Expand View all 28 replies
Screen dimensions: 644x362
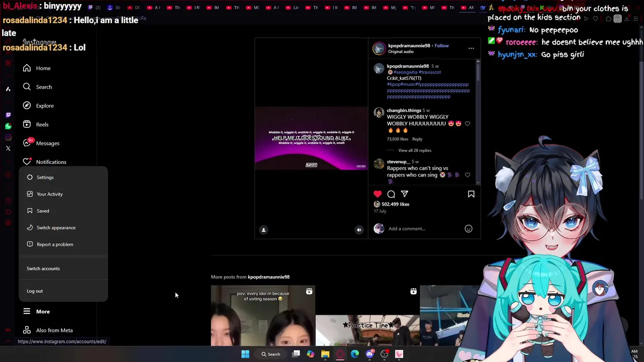[x=415, y=150]
